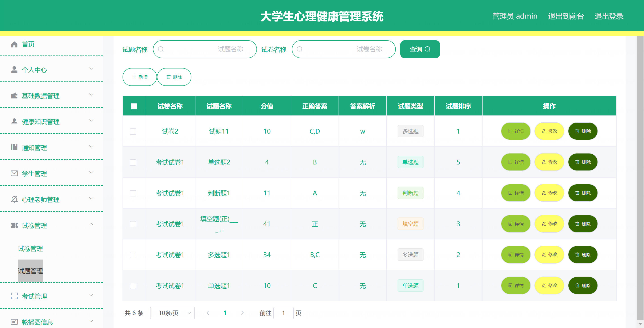The height and width of the screenshot is (328, 644).
Task: Click 修改 for row 单选题1
Action: click(549, 285)
